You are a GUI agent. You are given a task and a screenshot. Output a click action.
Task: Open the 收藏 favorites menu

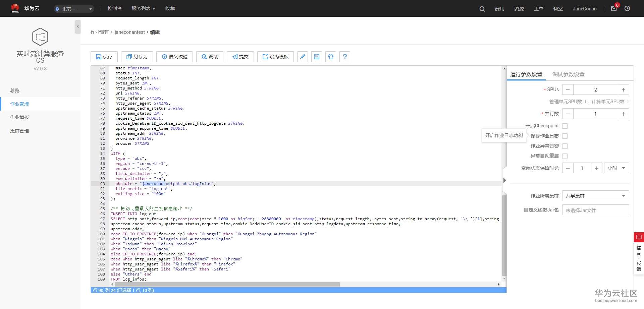coord(170,8)
